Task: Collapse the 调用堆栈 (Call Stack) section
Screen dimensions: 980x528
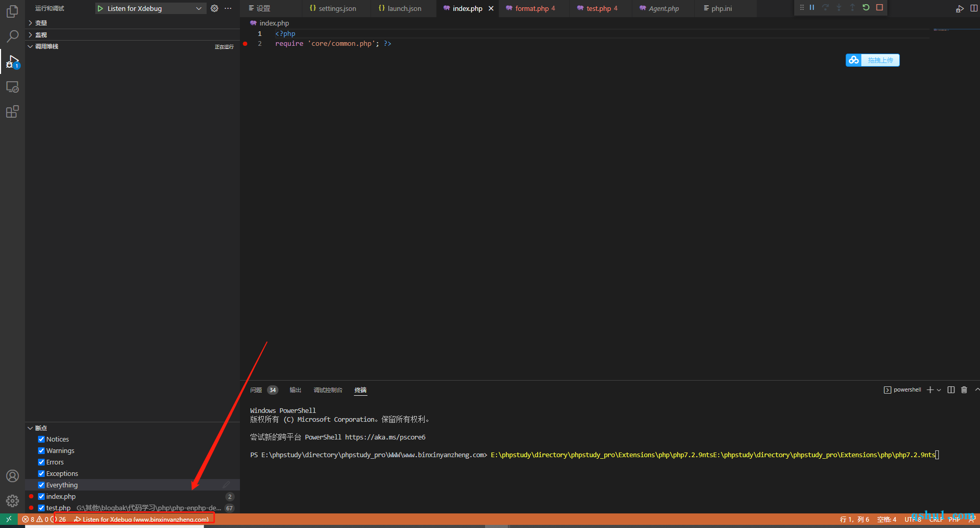Action: coord(132,46)
